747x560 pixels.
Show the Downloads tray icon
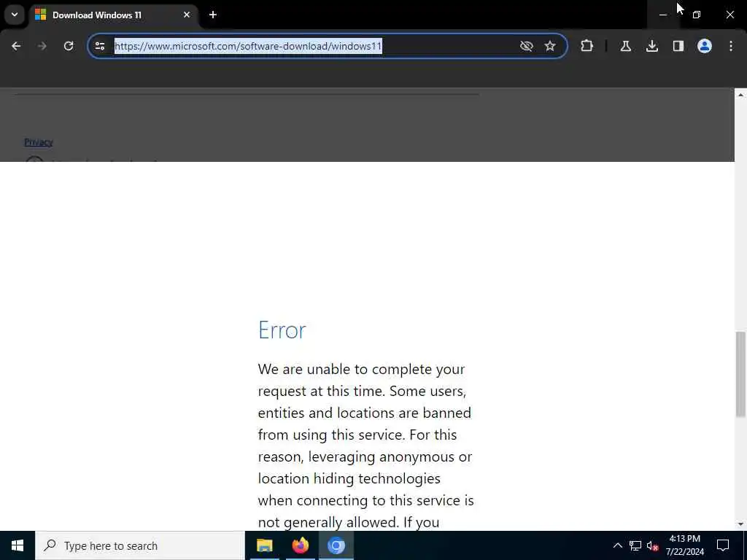pos(652,46)
